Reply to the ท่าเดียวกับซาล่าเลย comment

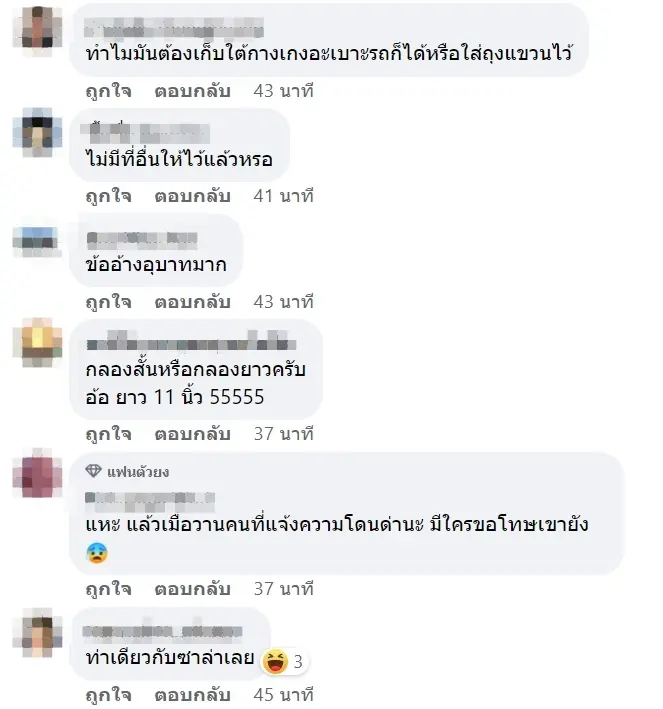pyautogui.click(x=193, y=694)
